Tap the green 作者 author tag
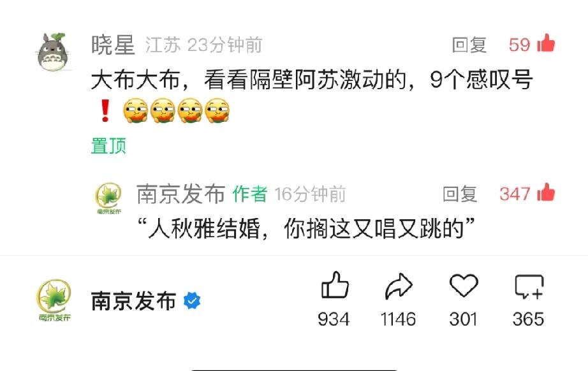 pyautogui.click(x=250, y=194)
